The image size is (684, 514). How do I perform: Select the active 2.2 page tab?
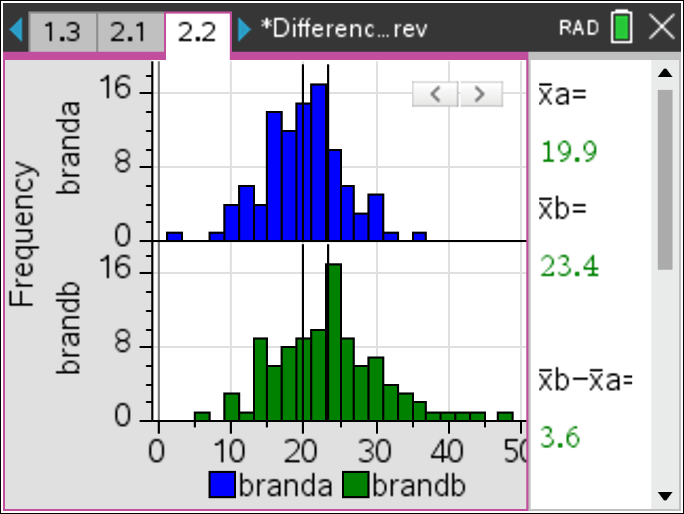[197, 31]
